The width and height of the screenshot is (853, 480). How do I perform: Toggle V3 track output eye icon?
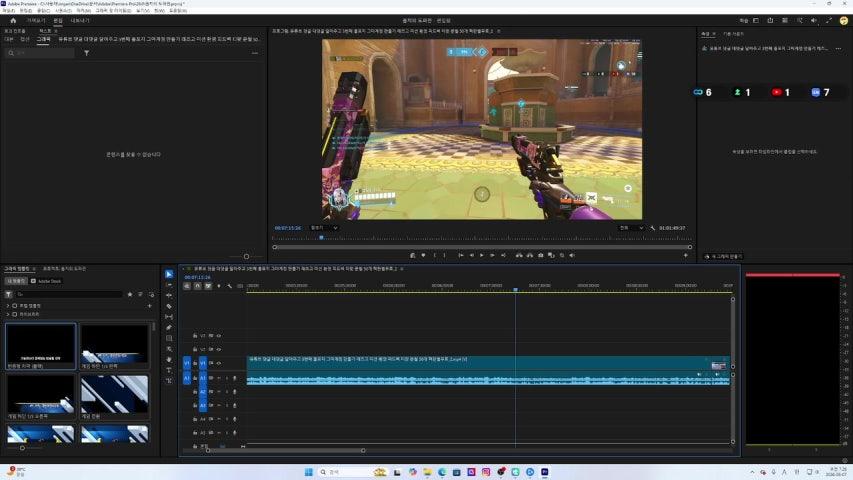[x=219, y=336]
